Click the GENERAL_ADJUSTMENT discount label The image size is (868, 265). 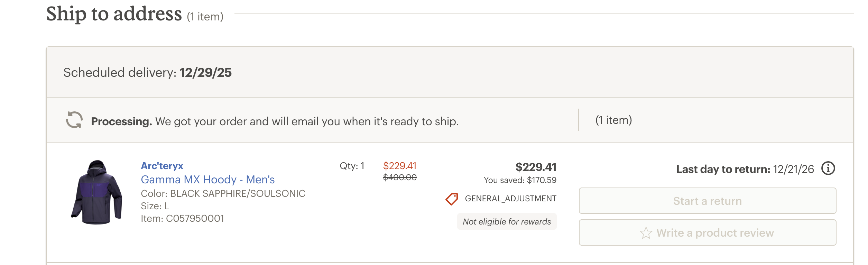click(510, 199)
